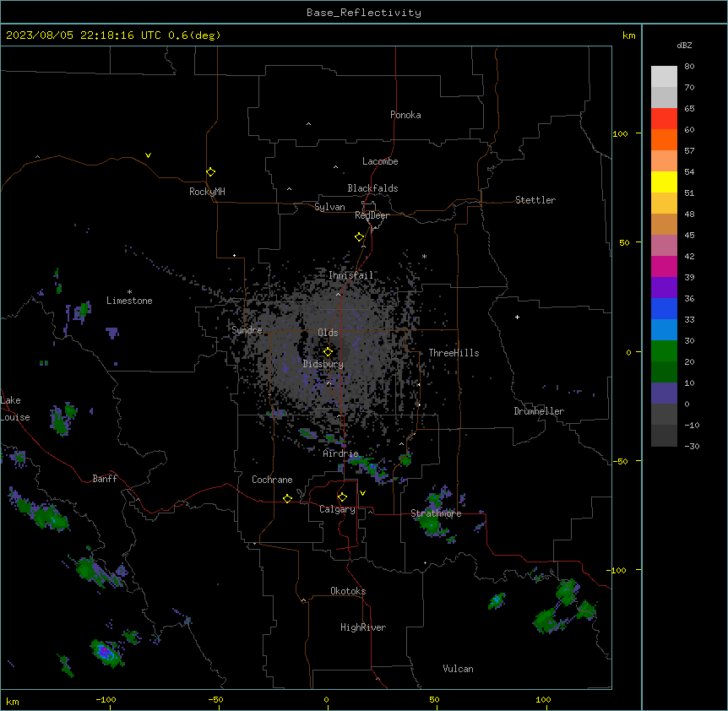The image size is (728, 711).
Task: Click the Blackfalds label on the map
Action: pos(372,188)
